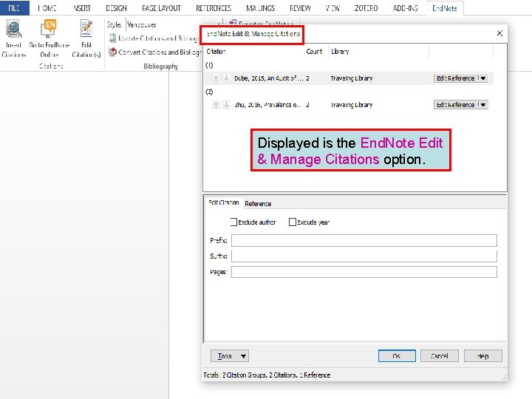Click into the Suffix input field

tap(364, 256)
